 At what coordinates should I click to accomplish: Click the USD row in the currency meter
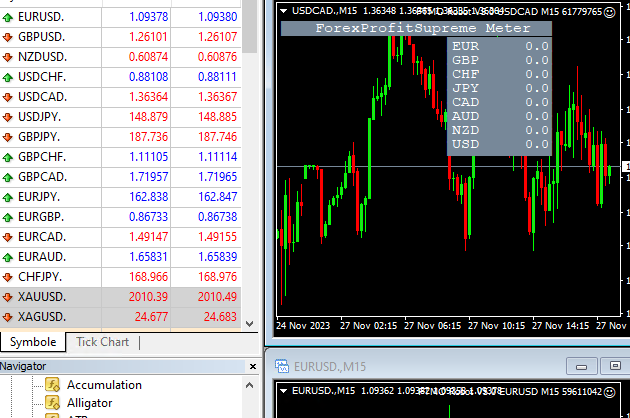coord(499,144)
